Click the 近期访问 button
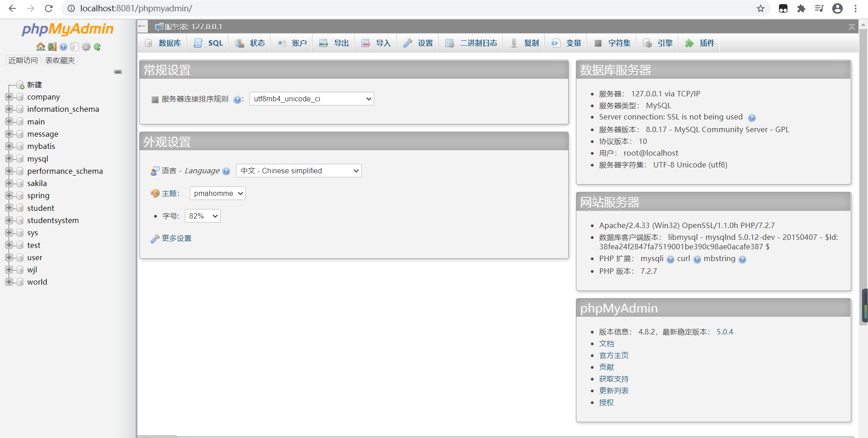Viewport: 868px width, 438px height. pos(23,60)
